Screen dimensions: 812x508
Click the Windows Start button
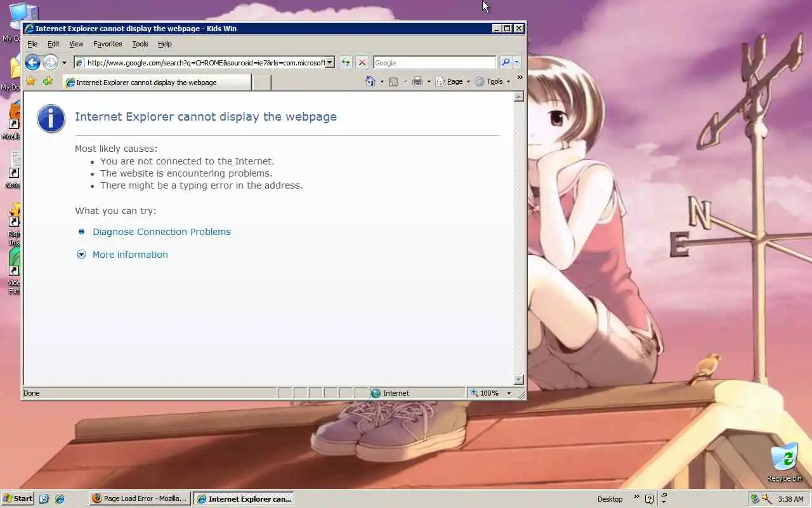click(x=18, y=498)
